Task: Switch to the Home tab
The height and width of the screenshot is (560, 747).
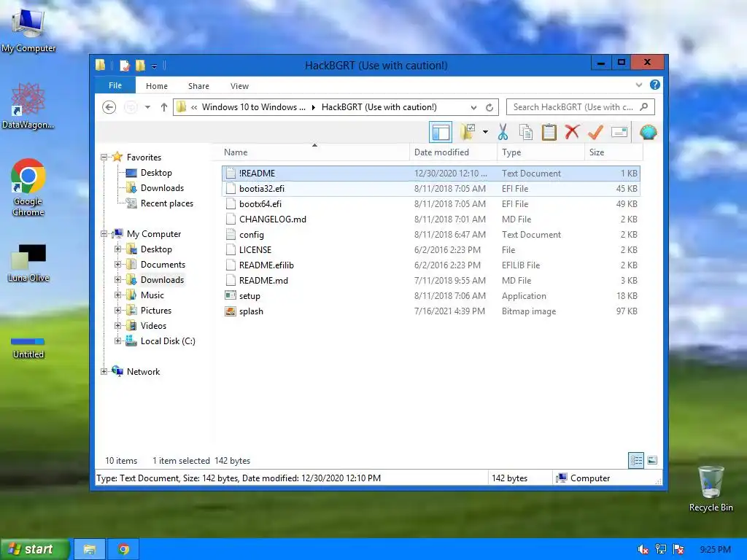Action: click(157, 86)
